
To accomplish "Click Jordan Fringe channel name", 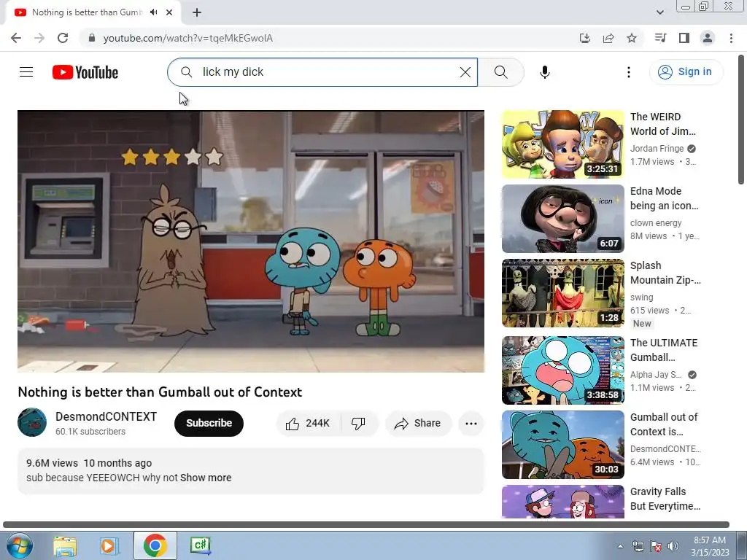I will (657, 149).
